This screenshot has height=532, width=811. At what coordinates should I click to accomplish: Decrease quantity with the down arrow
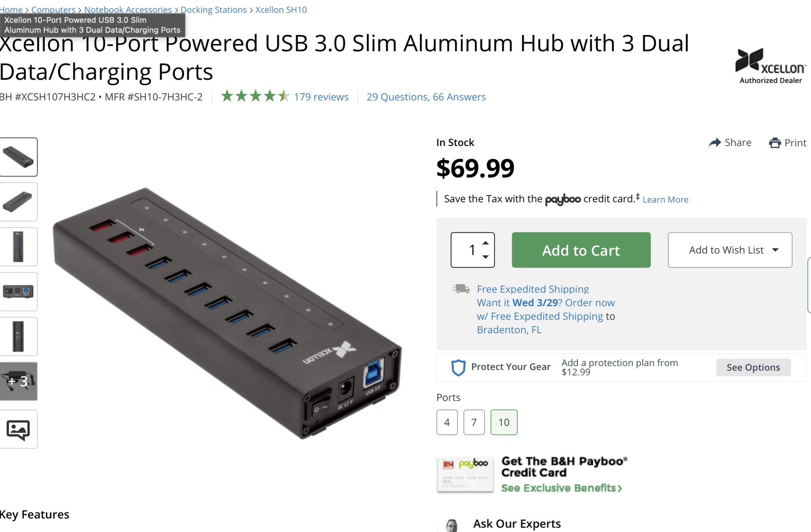coord(485,257)
